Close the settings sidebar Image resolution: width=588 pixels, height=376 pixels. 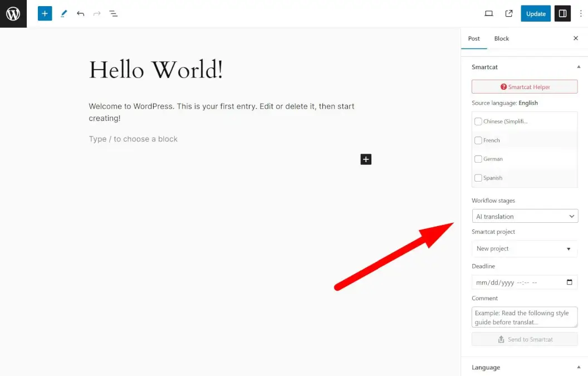[x=576, y=38]
